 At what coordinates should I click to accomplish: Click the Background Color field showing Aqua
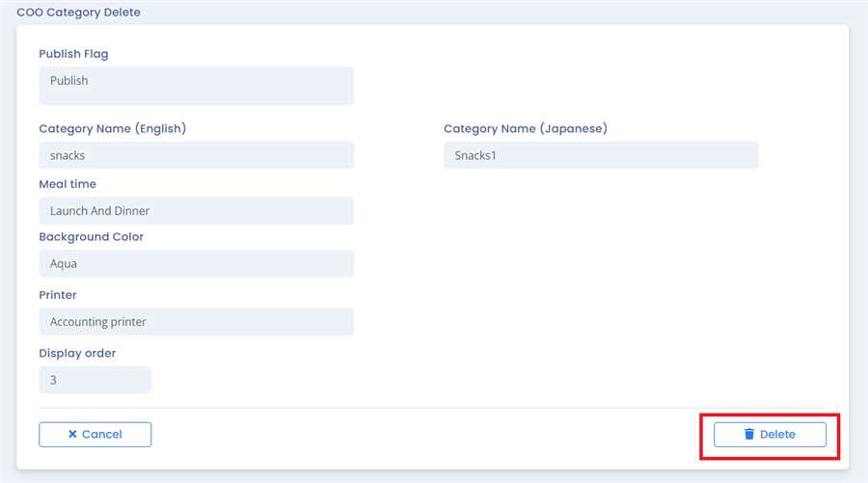[196, 264]
